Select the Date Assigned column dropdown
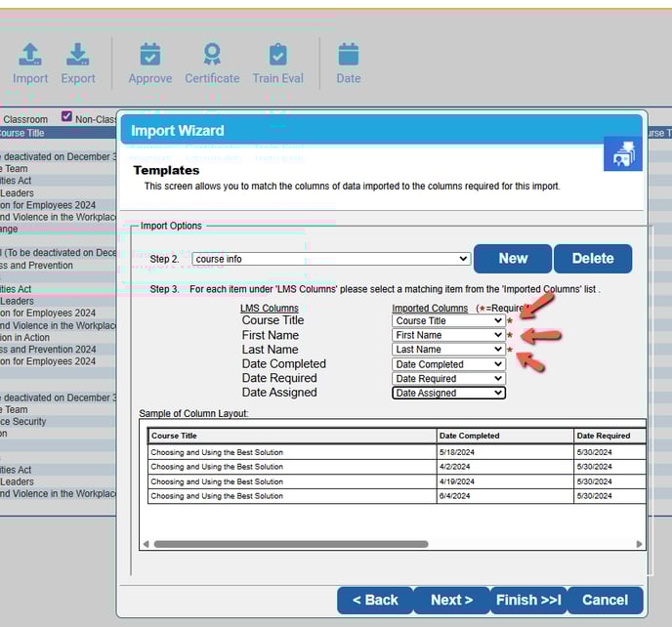672x627 pixels. (x=448, y=393)
